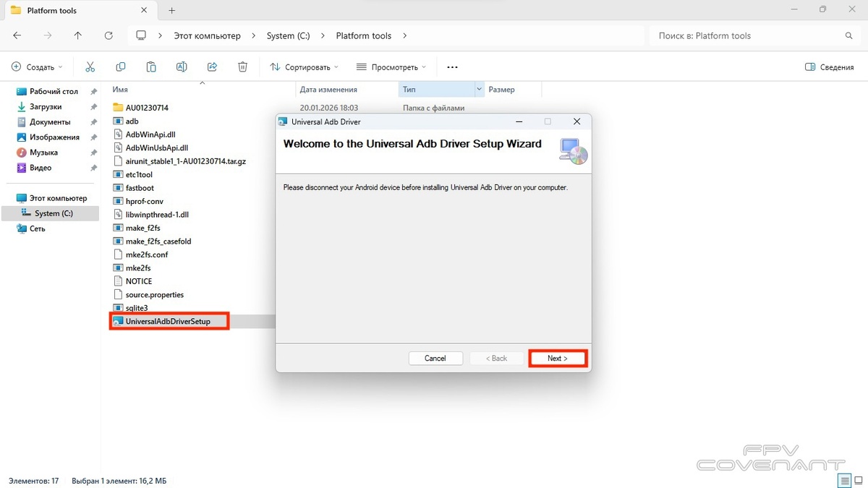Close the Universal Adb Driver dialog
Viewport: 868px width, 488px height.
(576, 121)
